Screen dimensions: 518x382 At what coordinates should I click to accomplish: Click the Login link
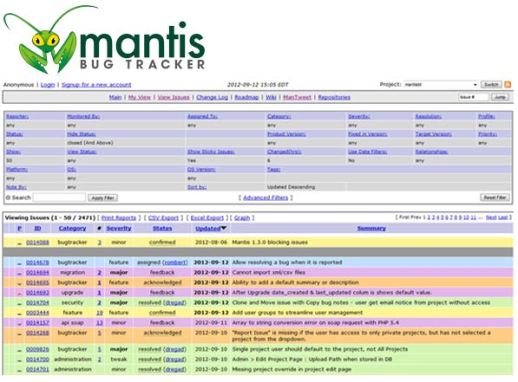tap(48, 85)
